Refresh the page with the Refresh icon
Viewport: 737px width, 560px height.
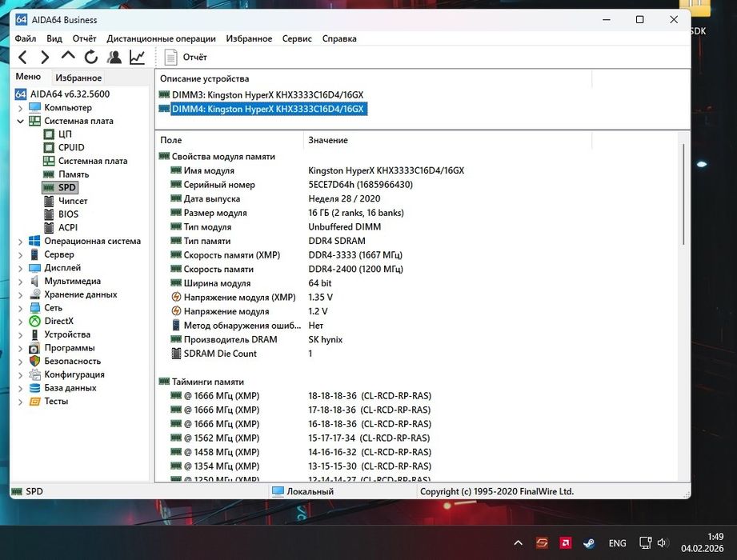coord(90,57)
